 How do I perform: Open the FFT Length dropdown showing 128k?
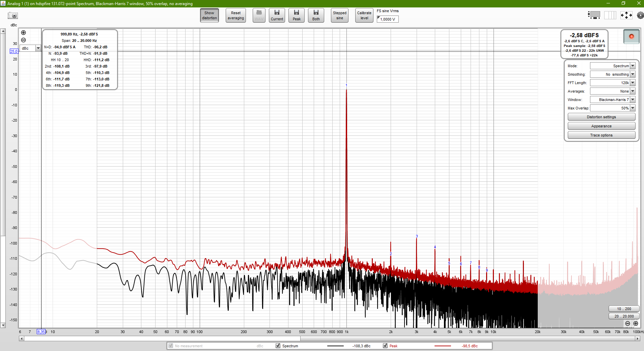click(613, 83)
